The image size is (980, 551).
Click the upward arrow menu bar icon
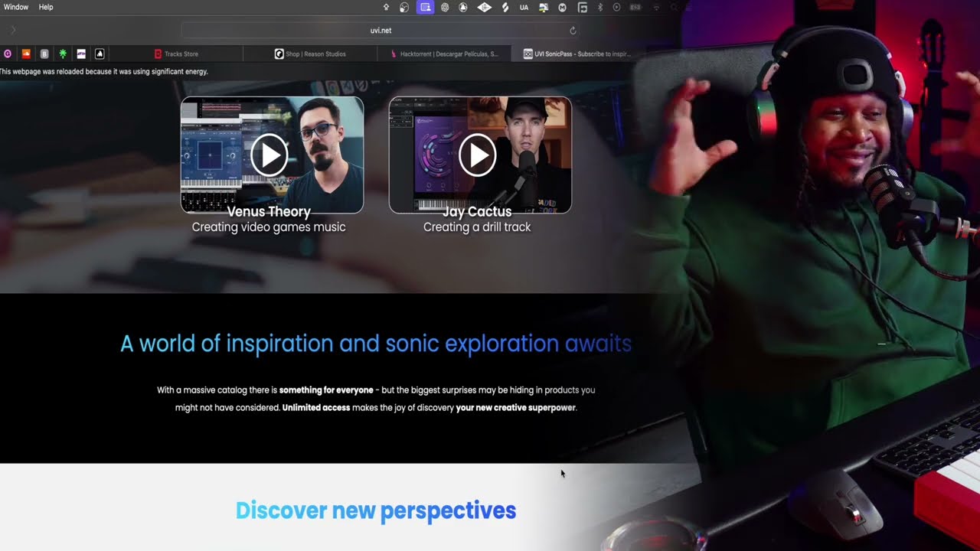(x=386, y=7)
